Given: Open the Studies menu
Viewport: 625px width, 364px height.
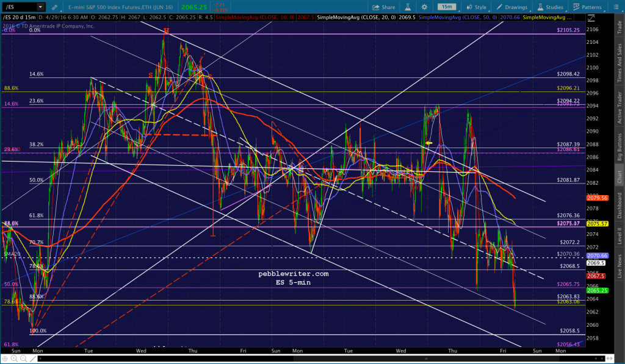Looking at the screenshot, I should pyautogui.click(x=551, y=7).
